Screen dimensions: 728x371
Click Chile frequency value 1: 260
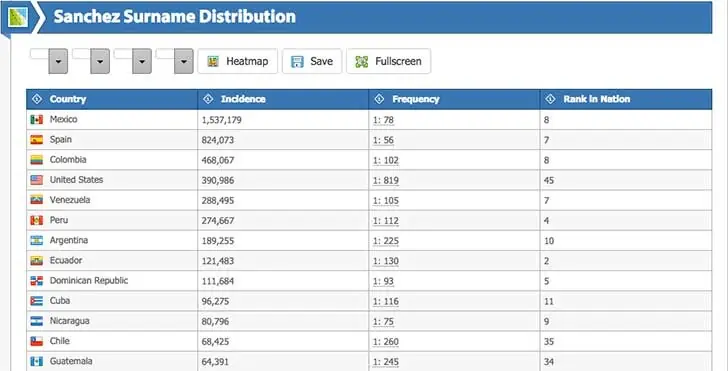pos(386,342)
